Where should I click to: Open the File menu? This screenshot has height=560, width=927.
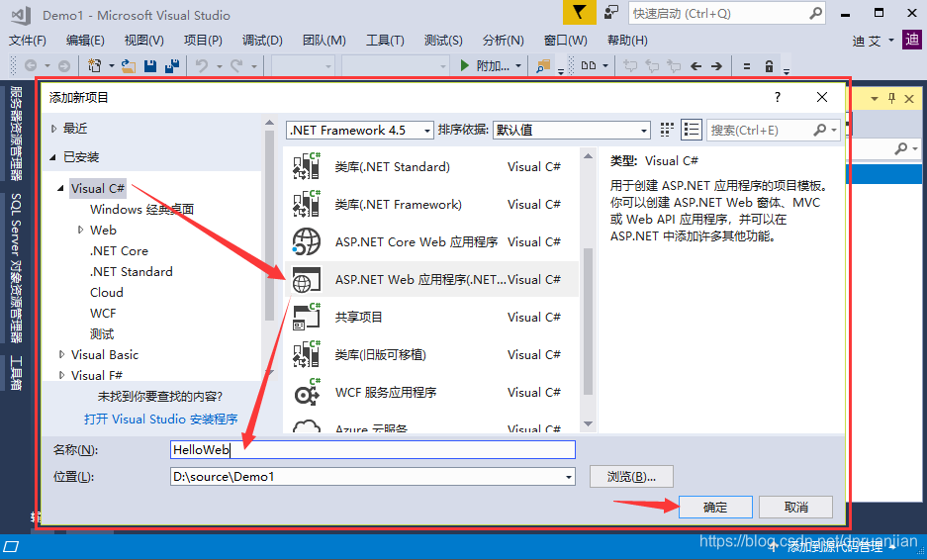point(27,41)
